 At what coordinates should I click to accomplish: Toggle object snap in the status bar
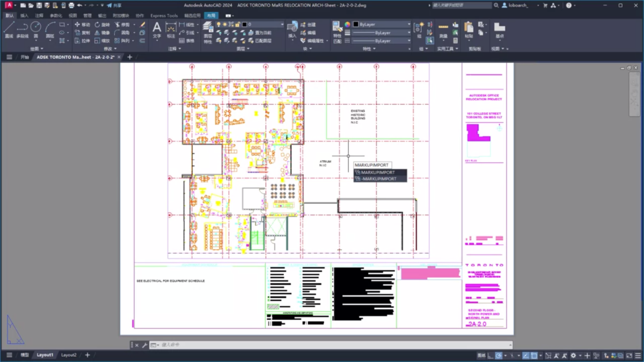click(534, 356)
